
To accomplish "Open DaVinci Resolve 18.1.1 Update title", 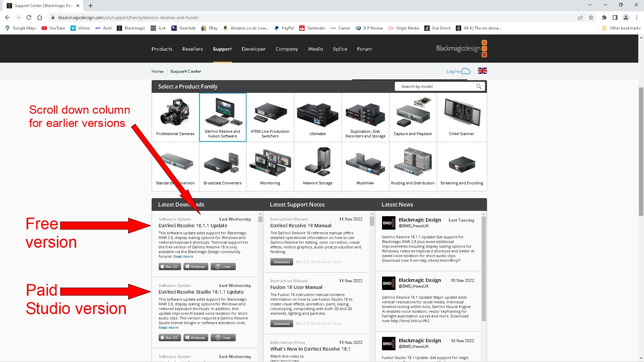I will coord(193,226).
